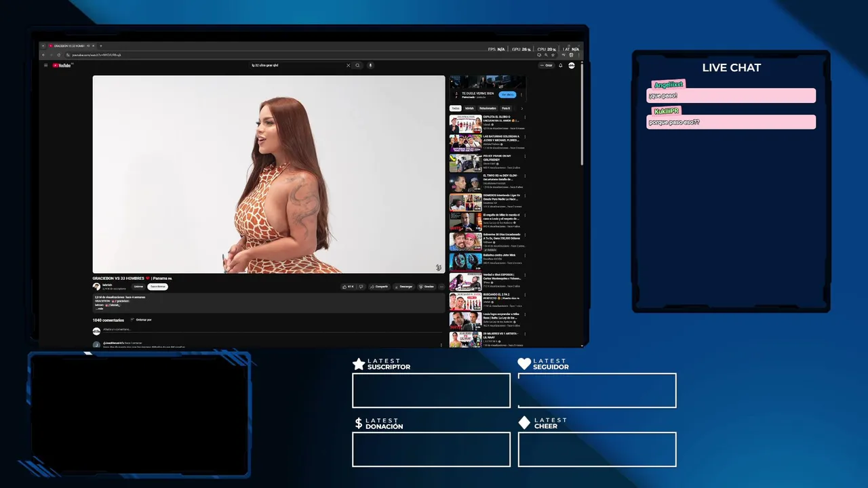Screen dimensions: 868x488
Task: Open EXPLOTA EL GLOBO suggested video thumbnail
Action: pyautogui.click(x=465, y=123)
